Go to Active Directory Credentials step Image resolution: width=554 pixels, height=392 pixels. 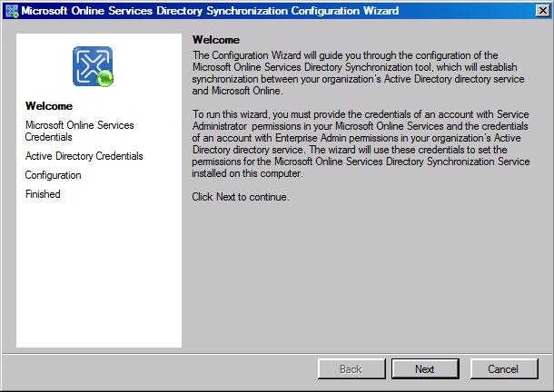[x=84, y=156]
